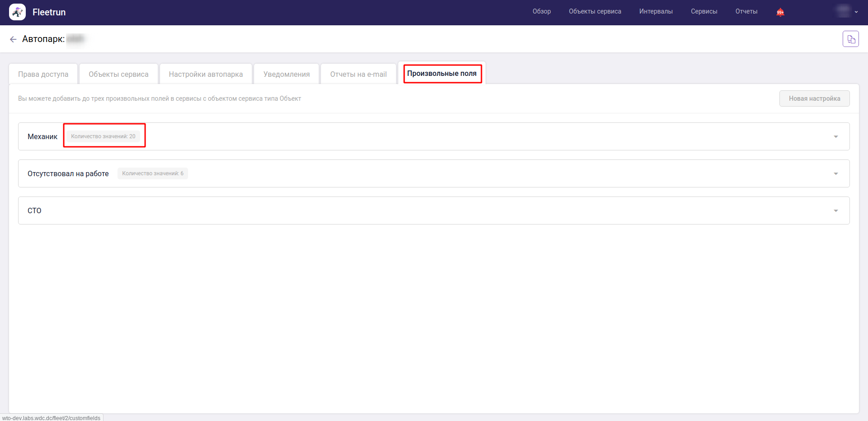868x421 pixels.
Task: Go back using the arrow beside Автопарк
Action: (13, 39)
